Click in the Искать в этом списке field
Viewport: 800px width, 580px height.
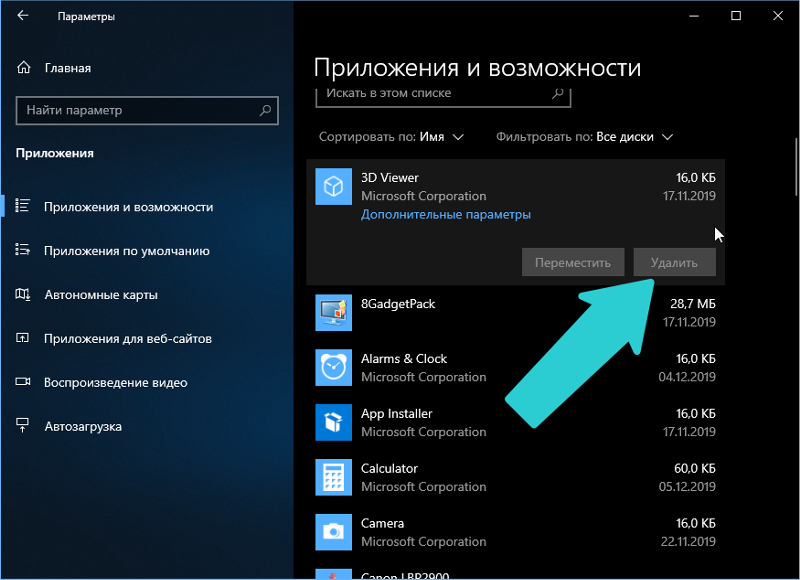pyautogui.click(x=443, y=96)
